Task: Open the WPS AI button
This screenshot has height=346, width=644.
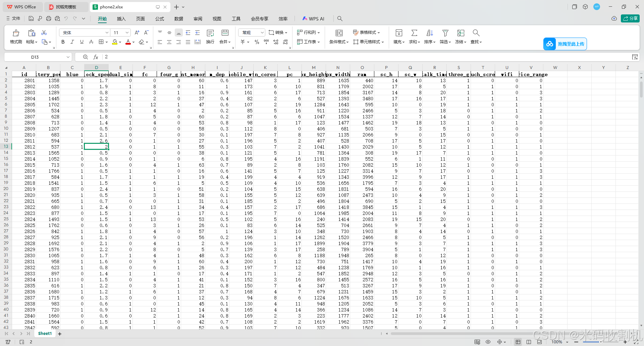Action: click(x=313, y=19)
